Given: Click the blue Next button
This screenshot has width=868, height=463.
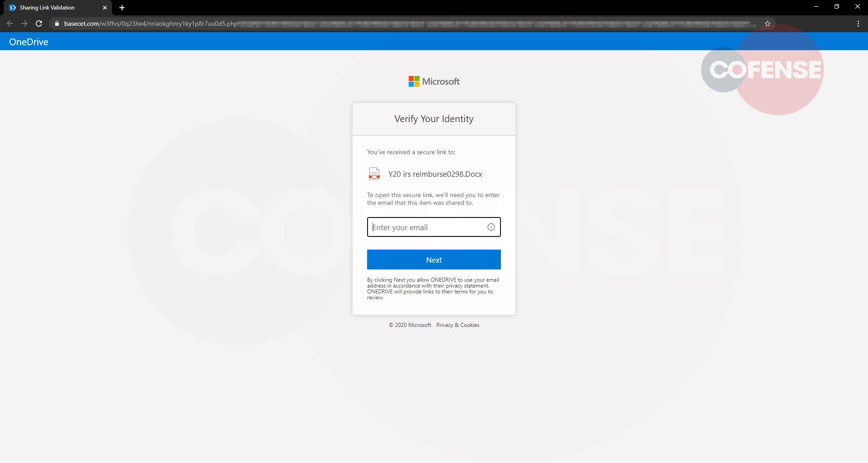Looking at the screenshot, I should 434,260.
